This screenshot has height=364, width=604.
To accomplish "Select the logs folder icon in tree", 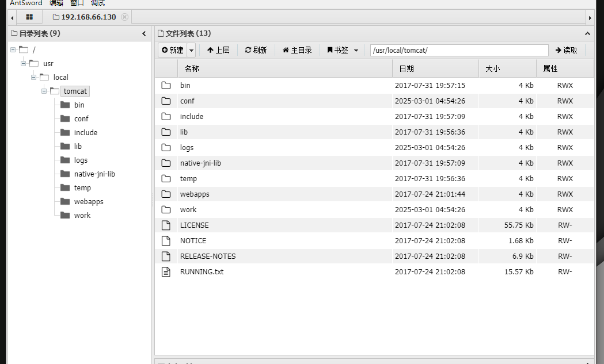I will tap(65, 160).
